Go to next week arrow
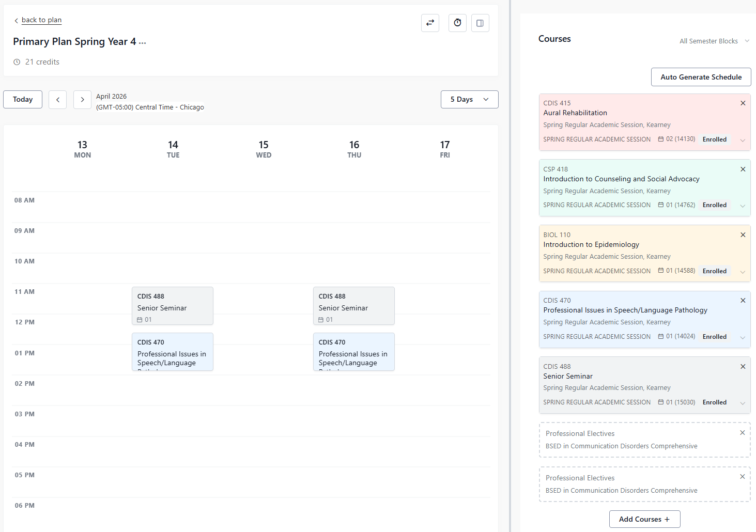Viewport: 756px width, 532px height. [x=82, y=100]
